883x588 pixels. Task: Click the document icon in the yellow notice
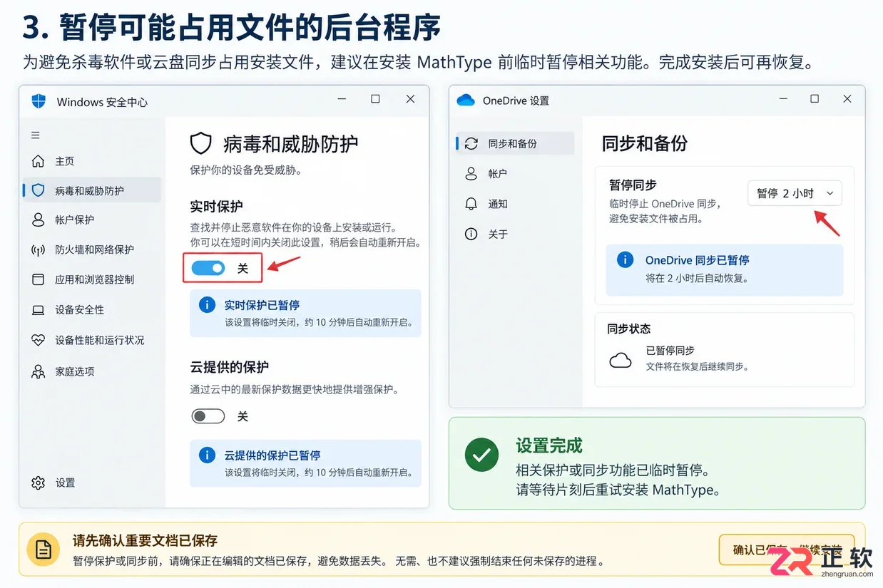[x=44, y=550]
